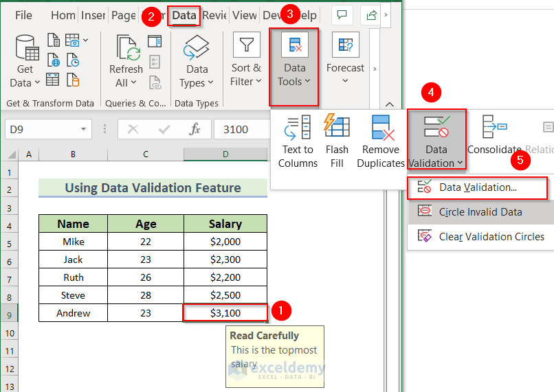The height and width of the screenshot is (392, 554).
Task: Click the Refresh All icon
Action: (129, 47)
